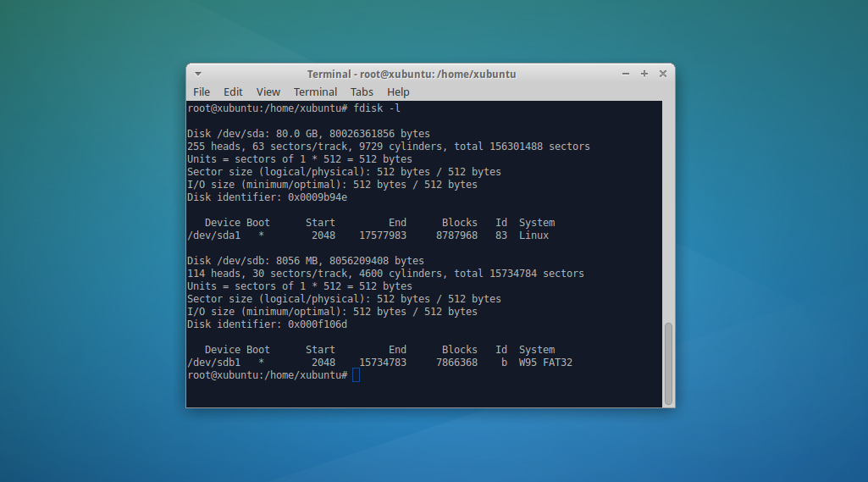Click the '/dev/sda1' device entry

(x=213, y=235)
